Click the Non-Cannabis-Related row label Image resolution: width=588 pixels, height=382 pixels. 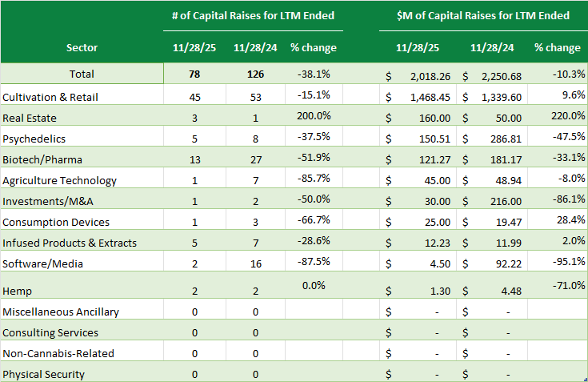(x=58, y=353)
